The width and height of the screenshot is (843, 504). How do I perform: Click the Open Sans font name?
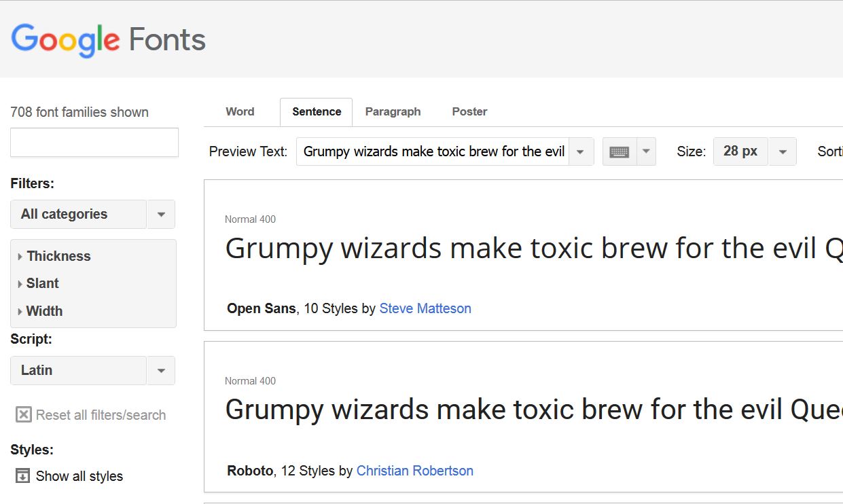coord(261,308)
